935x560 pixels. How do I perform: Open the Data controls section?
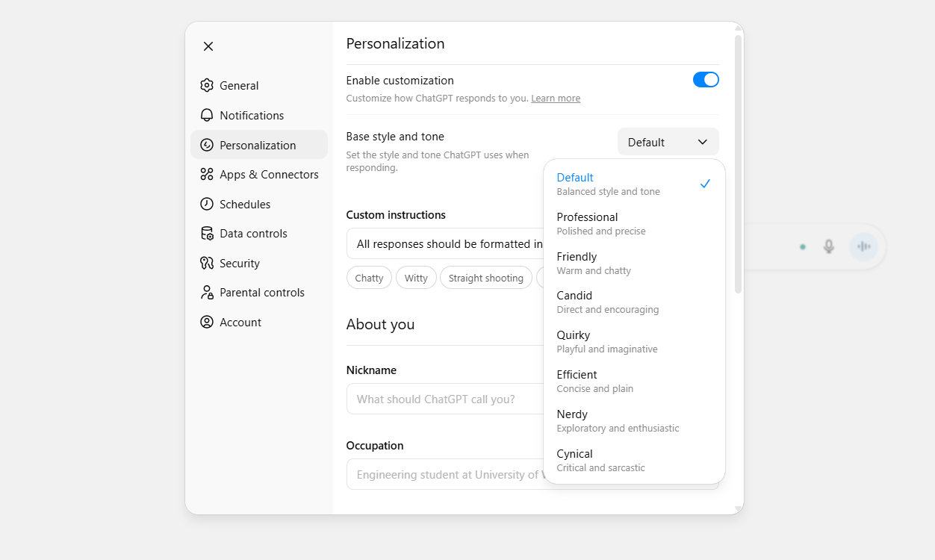[x=259, y=233]
